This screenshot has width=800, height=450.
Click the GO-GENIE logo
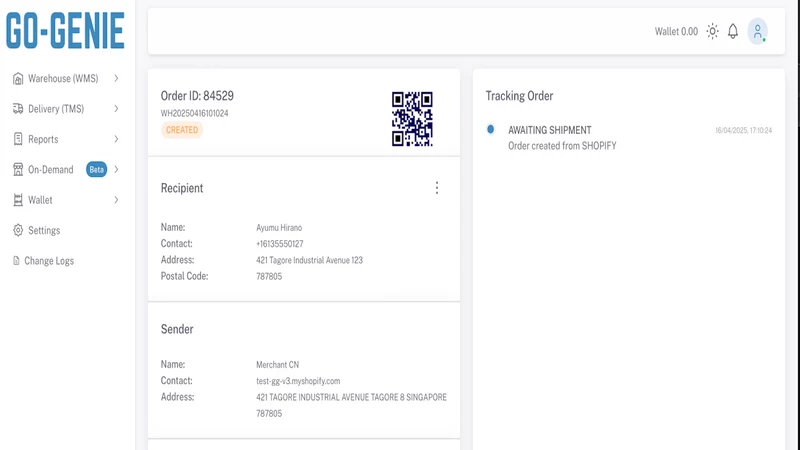pyautogui.click(x=65, y=31)
